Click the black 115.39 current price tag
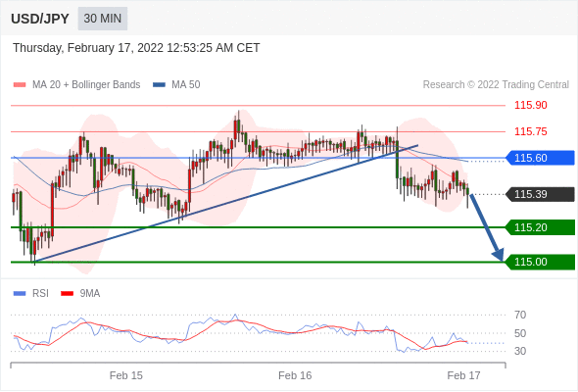 point(540,194)
